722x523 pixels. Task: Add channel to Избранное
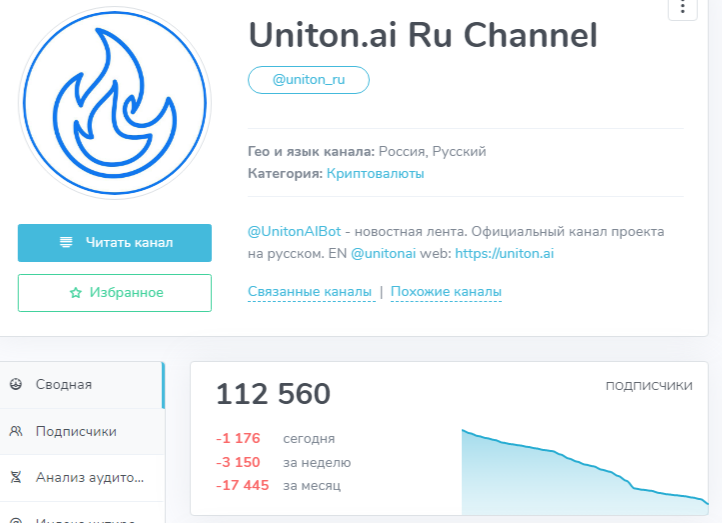tap(115, 293)
